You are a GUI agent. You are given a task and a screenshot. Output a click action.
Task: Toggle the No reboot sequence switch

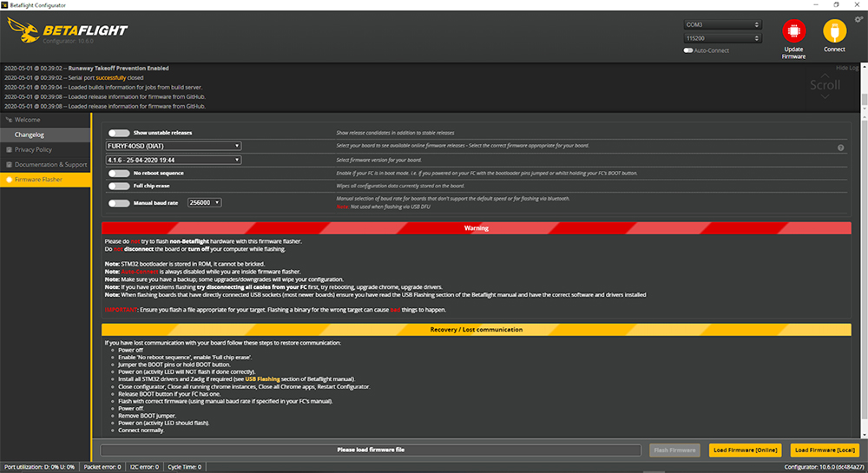click(118, 174)
